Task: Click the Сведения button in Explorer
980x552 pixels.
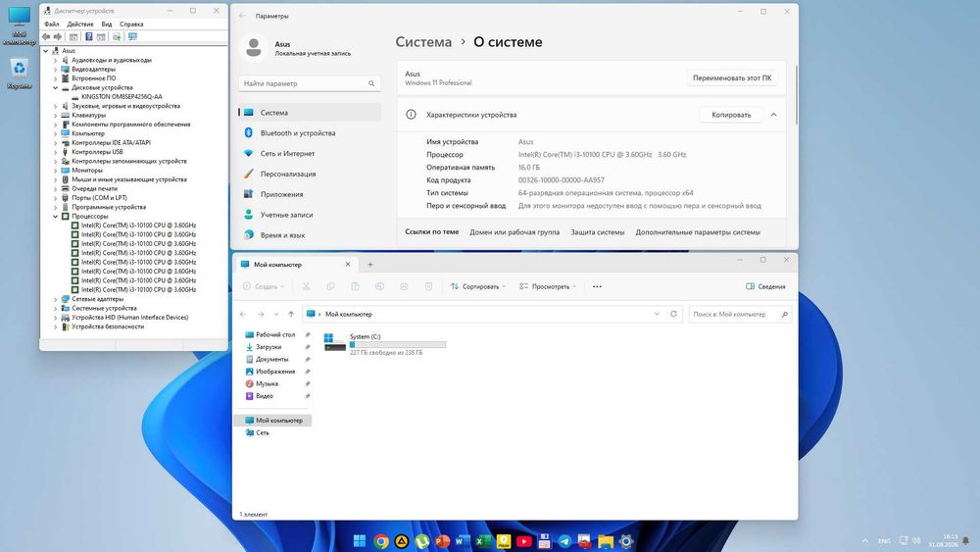Action: 765,286
